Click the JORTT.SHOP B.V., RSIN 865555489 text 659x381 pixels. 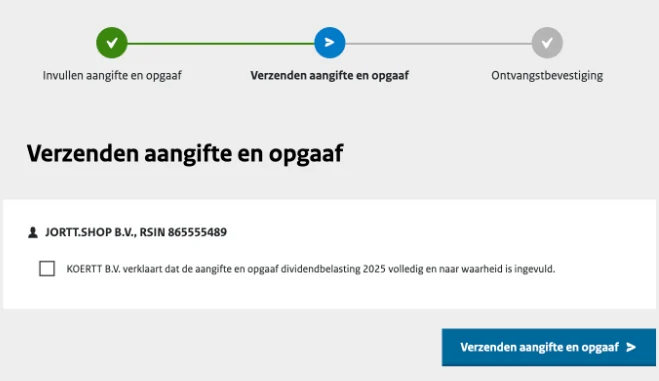point(136,232)
